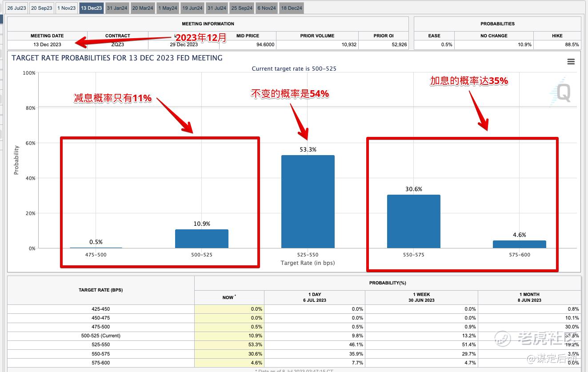The width and height of the screenshot is (588, 372).
Task: Click the 88.5% hike probability value
Action: point(572,44)
